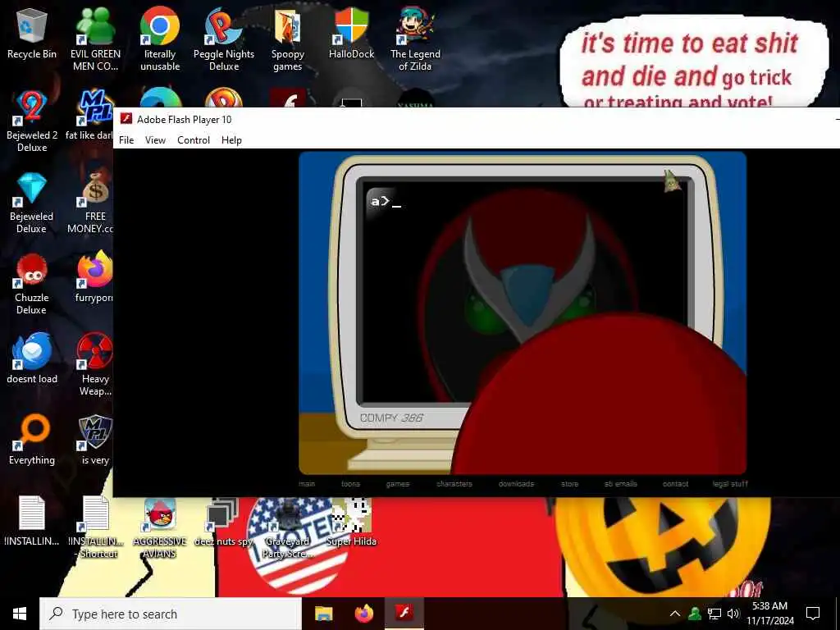
Task: Click the 'Type here to search' box
Action: [x=171, y=614]
